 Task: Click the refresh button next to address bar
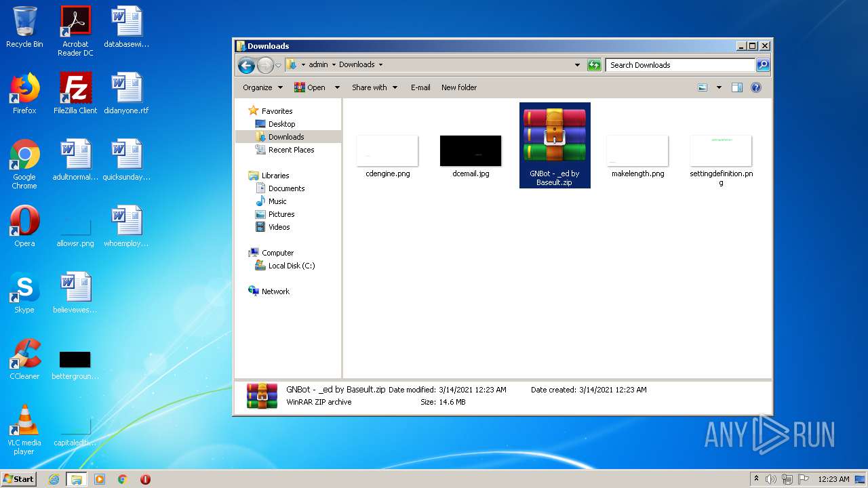pos(594,65)
